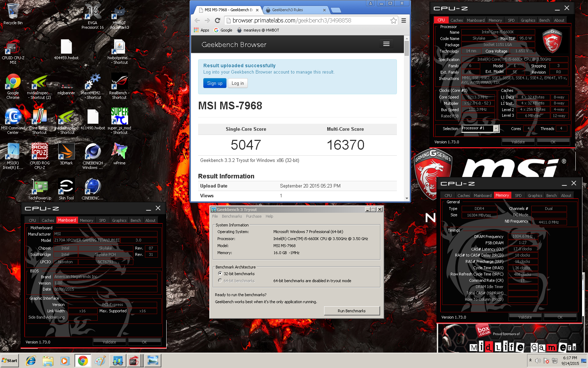Open super_pi_mod shortcut icon
588x368 pixels.
[119, 121]
